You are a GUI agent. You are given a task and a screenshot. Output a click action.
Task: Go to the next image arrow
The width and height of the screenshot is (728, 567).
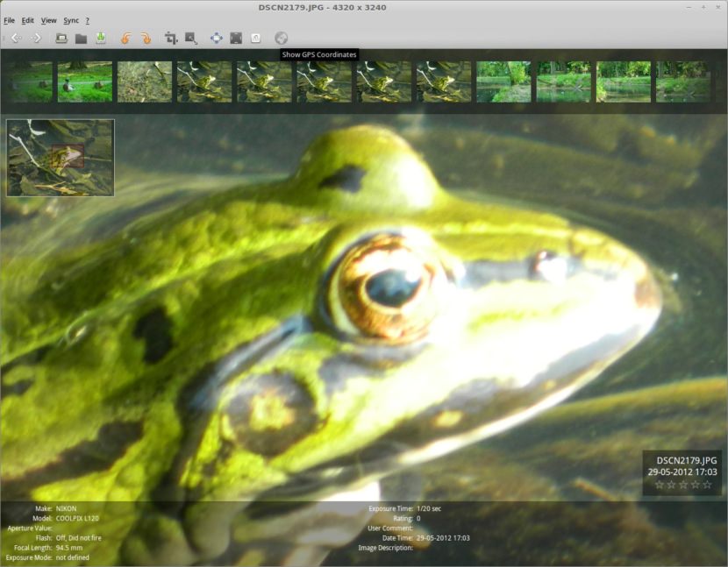pyautogui.click(x=36, y=38)
